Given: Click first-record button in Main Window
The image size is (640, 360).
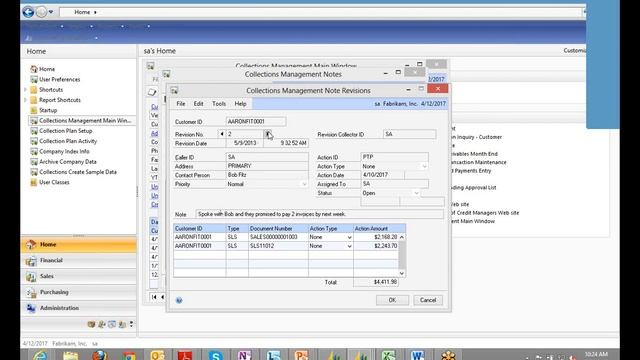Looking at the screenshot, I should click(x=154, y=297).
